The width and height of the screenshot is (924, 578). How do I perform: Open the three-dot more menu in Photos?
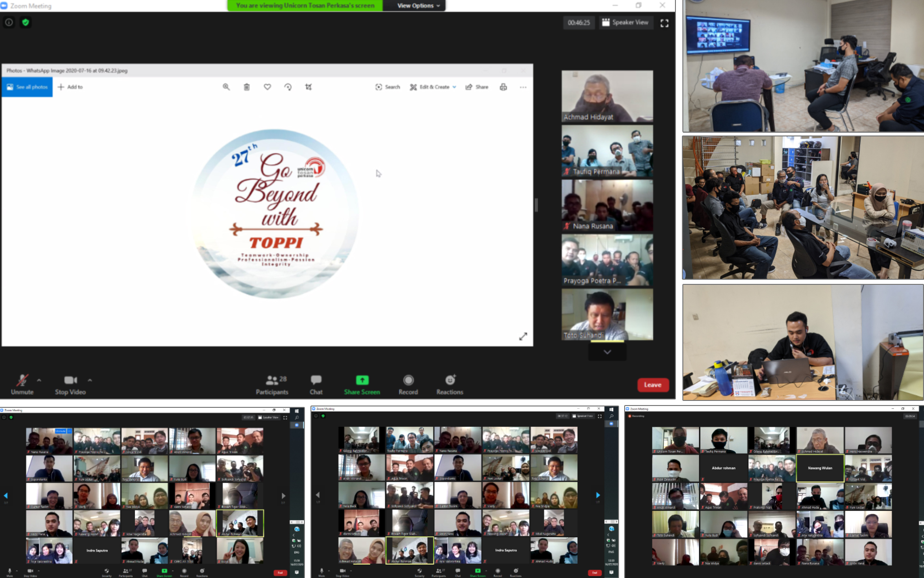click(x=523, y=87)
